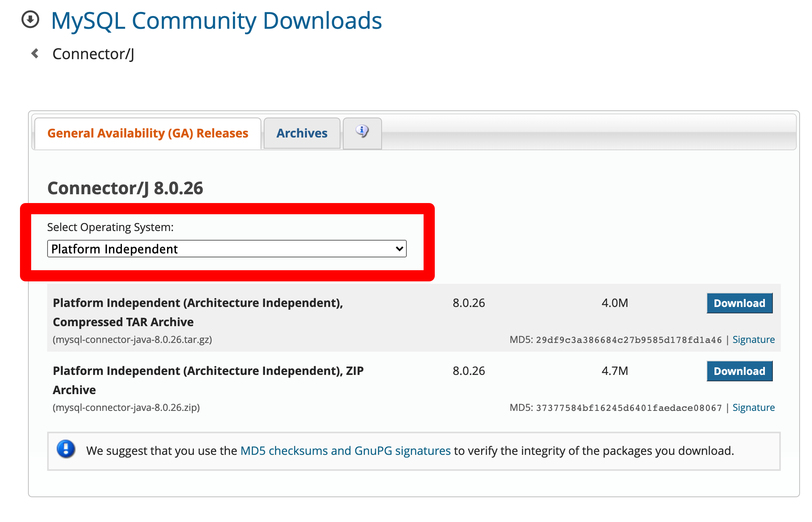Open Signature link for the tar.gz file
Viewport: 812px width, 522px height.
(753, 339)
